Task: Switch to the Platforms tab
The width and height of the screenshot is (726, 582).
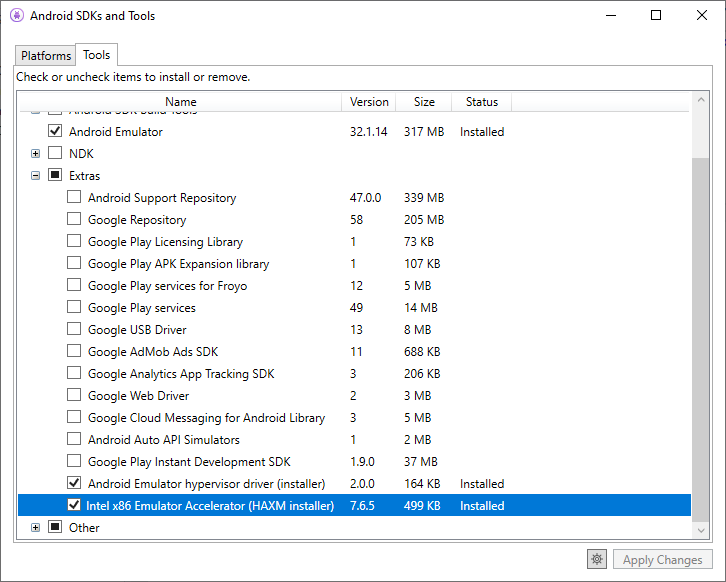Action: pos(46,56)
